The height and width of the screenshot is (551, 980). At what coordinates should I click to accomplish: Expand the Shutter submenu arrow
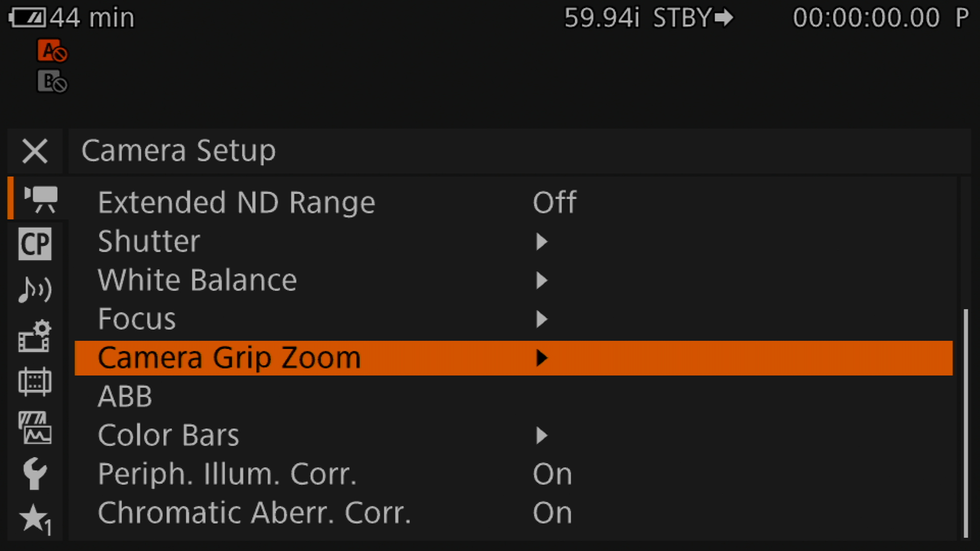coord(541,241)
